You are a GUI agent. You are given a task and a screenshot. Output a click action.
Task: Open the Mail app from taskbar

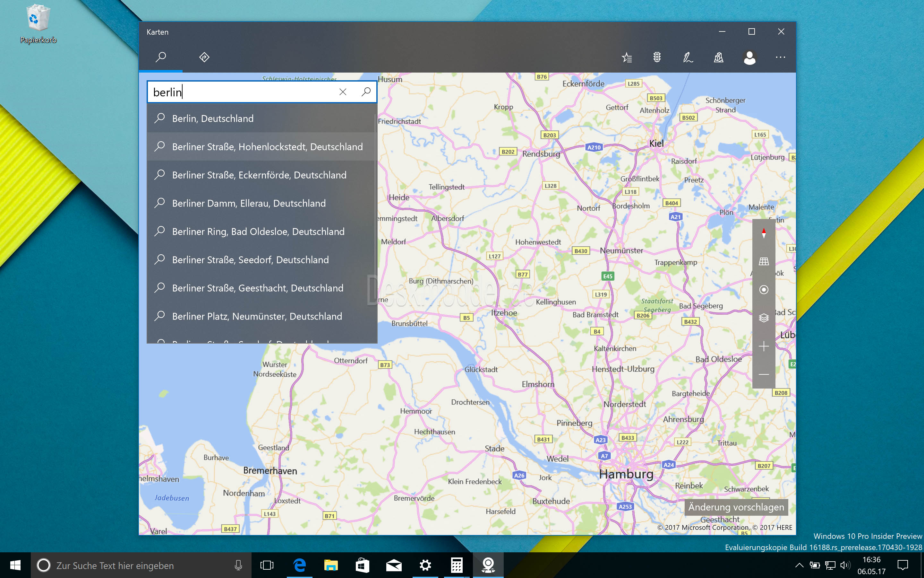394,565
